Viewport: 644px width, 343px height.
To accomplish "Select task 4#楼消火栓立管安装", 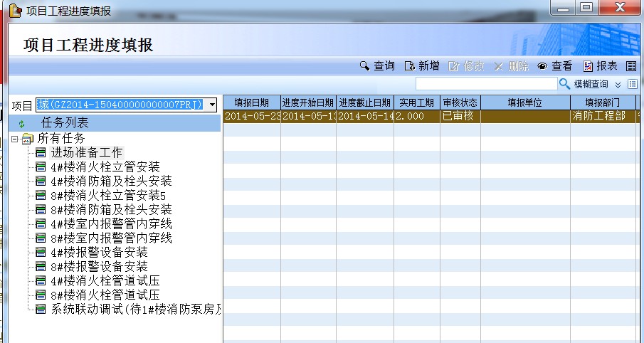I will point(105,167).
